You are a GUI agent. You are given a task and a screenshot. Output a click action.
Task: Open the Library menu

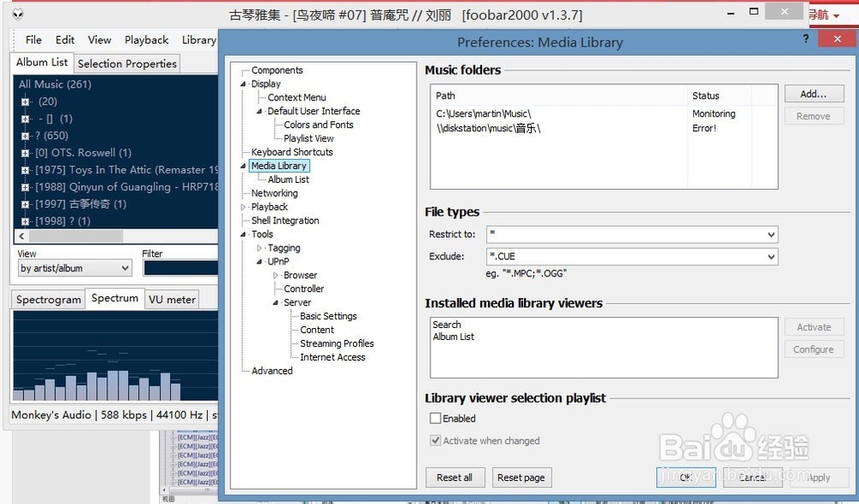click(x=199, y=40)
